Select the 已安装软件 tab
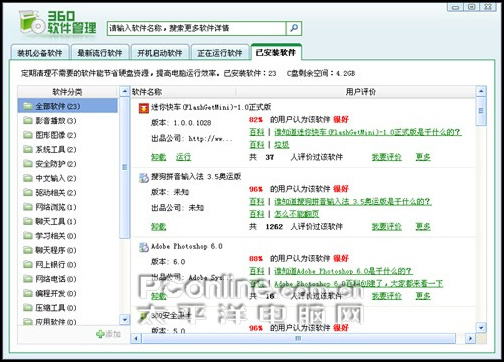The width and height of the screenshot is (504, 362). click(x=276, y=52)
